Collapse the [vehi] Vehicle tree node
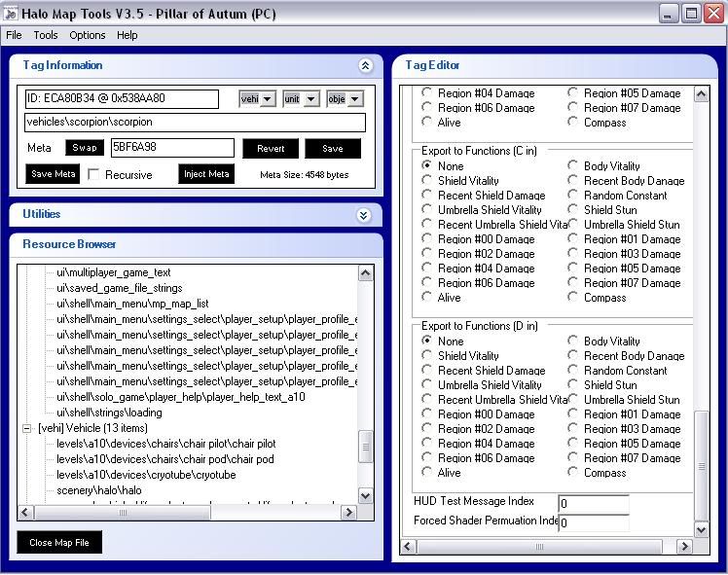The image size is (728, 575). 27,428
